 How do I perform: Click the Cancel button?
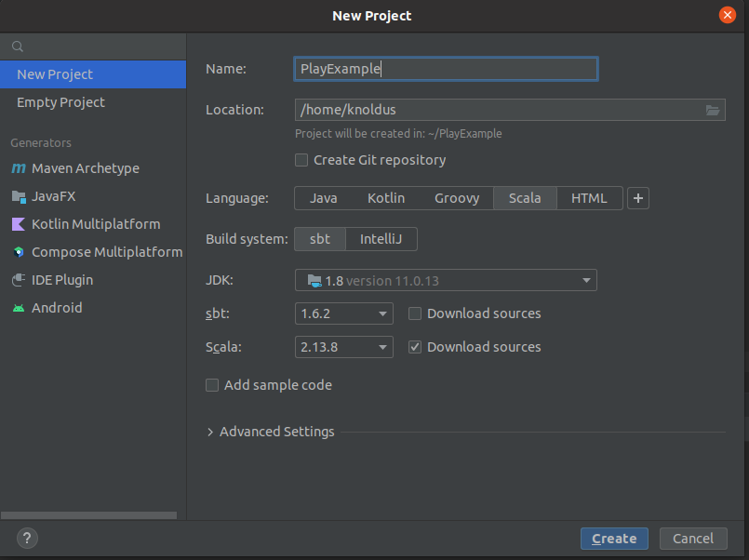[693, 539]
